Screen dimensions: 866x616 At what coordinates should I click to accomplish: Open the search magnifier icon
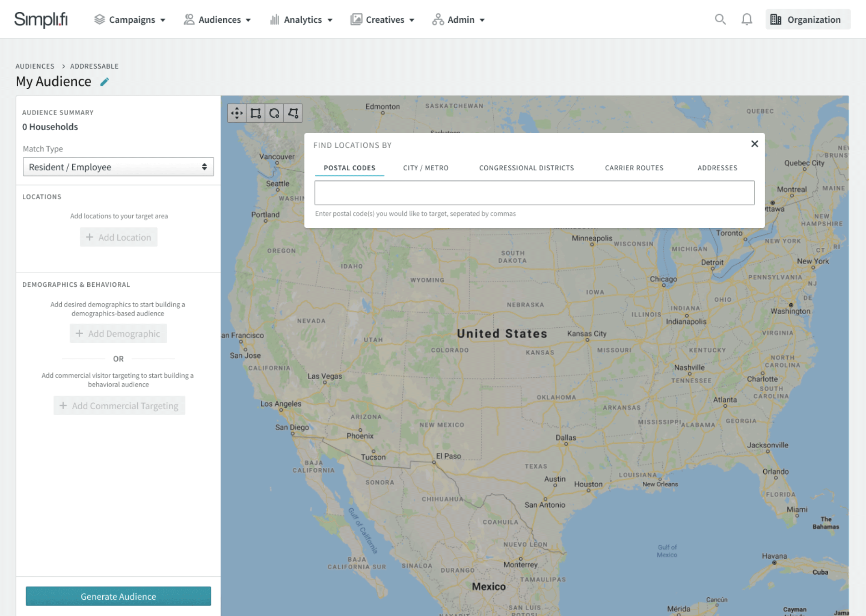pyautogui.click(x=720, y=20)
